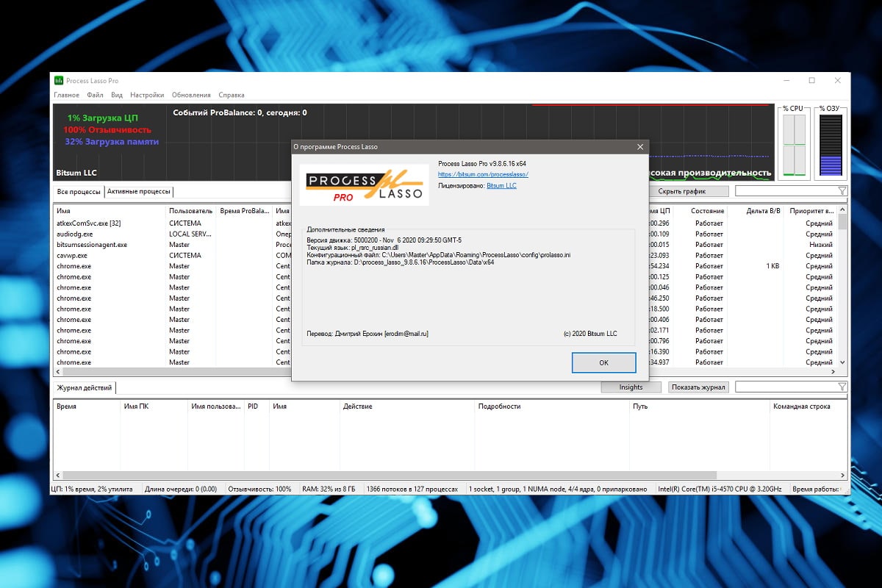Sort by Время ProBalance column header
This screenshot has width=882, height=588.
(x=245, y=211)
